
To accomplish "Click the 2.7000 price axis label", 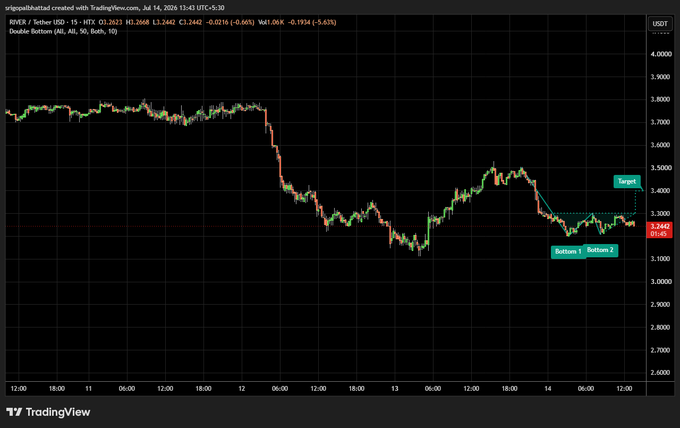I will pos(661,350).
